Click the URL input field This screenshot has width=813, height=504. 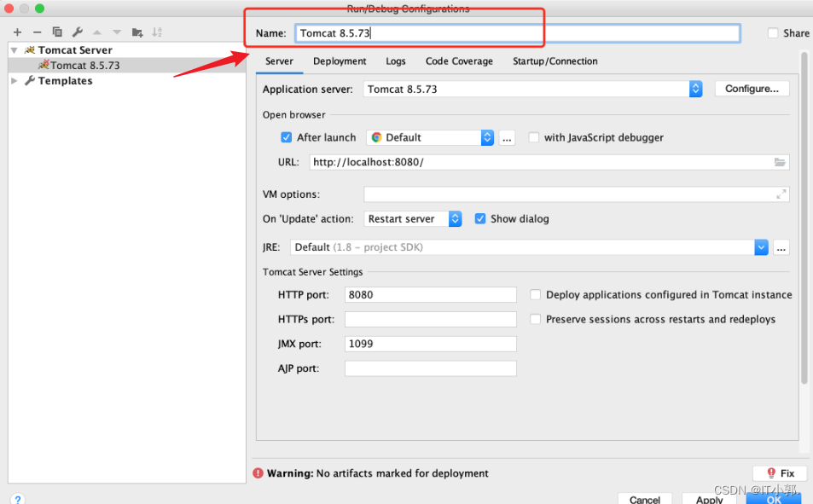[549, 162]
